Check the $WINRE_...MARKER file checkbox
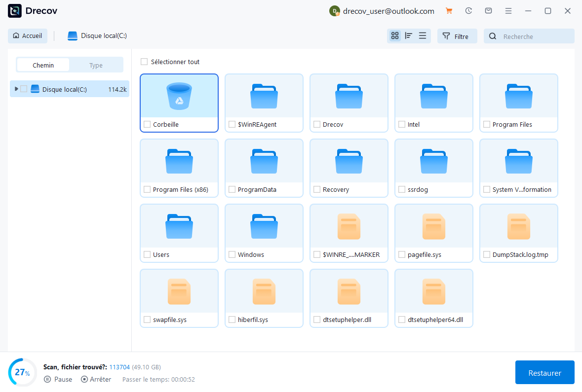582x392 pixels. coord(317,254)
